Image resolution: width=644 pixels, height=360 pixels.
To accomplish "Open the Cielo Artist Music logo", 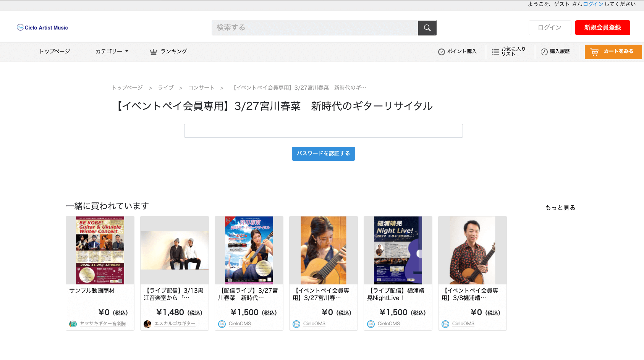I will click(x=42, y=27).
